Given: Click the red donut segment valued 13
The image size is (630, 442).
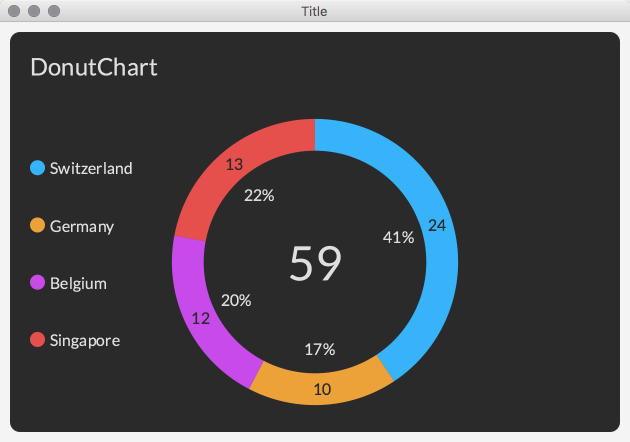Looking at the screenshot, I should click(x=235, y=165).
